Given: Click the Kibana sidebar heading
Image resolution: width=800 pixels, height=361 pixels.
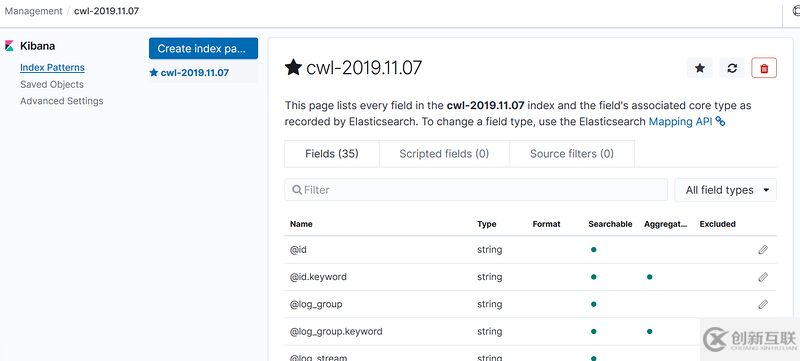Looking at the screenshot, I should pos(37,46).
